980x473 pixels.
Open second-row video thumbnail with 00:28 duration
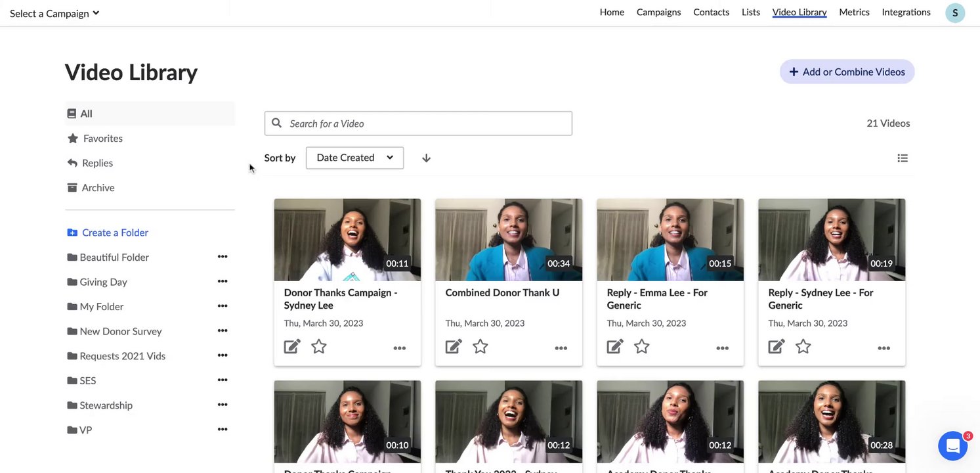coord(832,422)
